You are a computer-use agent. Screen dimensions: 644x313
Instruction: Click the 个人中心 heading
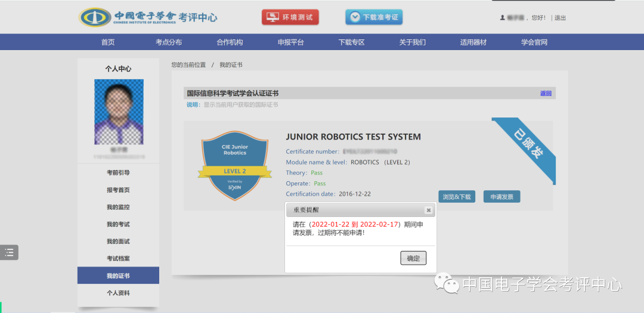pos(118,69)
